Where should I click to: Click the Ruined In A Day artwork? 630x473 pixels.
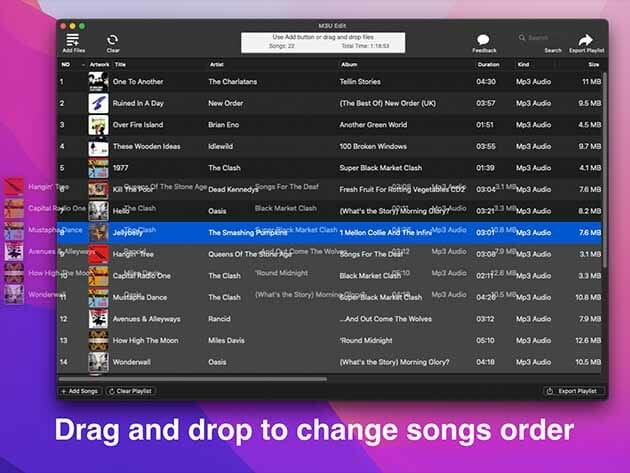point(98,103)
